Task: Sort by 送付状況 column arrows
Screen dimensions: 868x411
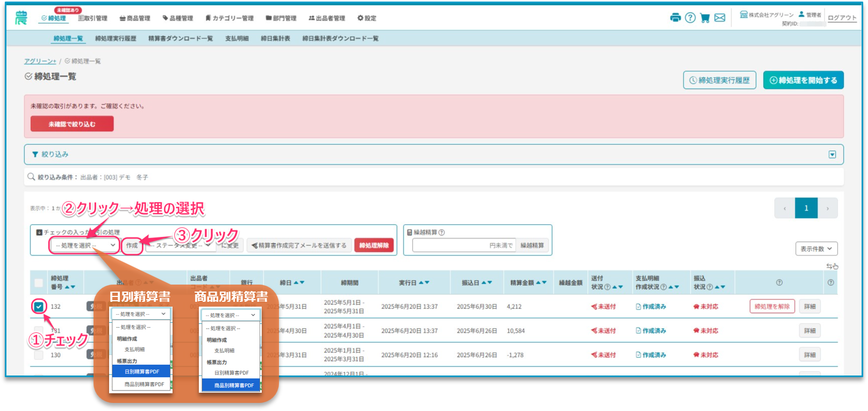Action: (618, 287)
